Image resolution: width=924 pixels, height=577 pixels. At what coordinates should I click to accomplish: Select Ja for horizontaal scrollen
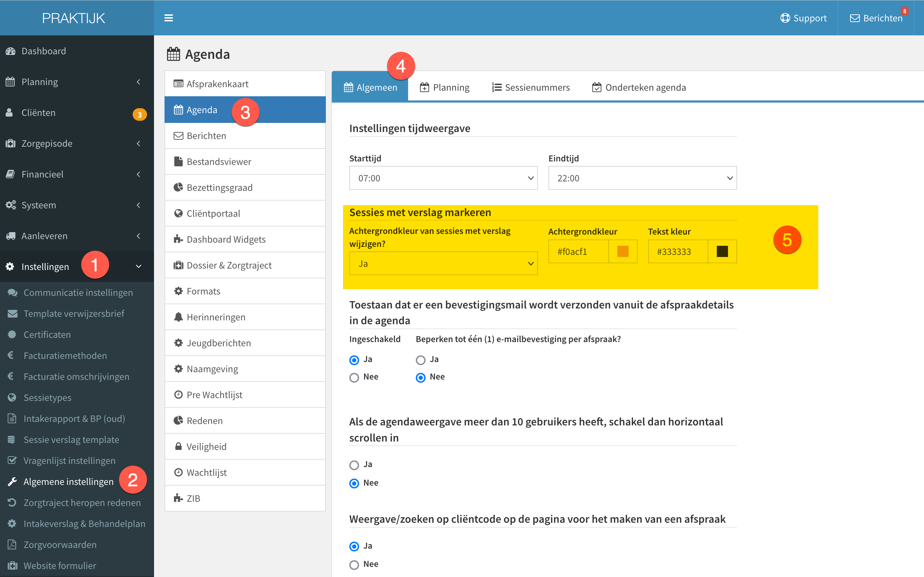354,465
